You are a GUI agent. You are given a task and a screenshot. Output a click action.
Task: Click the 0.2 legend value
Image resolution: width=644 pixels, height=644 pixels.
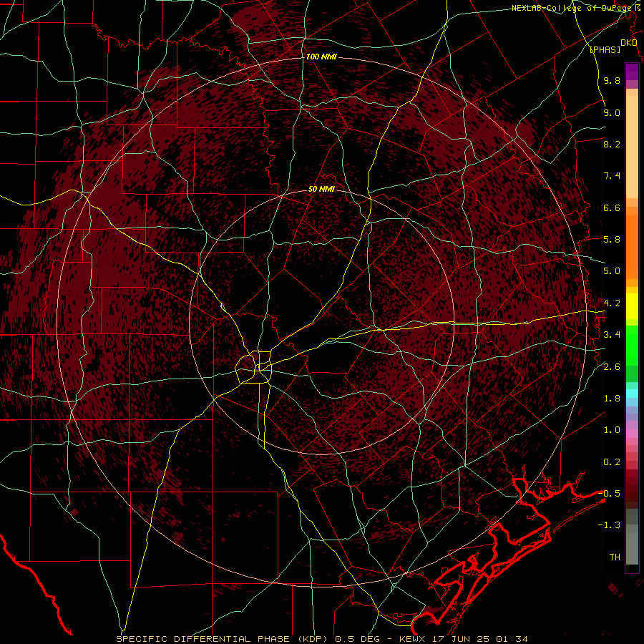point(612,462)
